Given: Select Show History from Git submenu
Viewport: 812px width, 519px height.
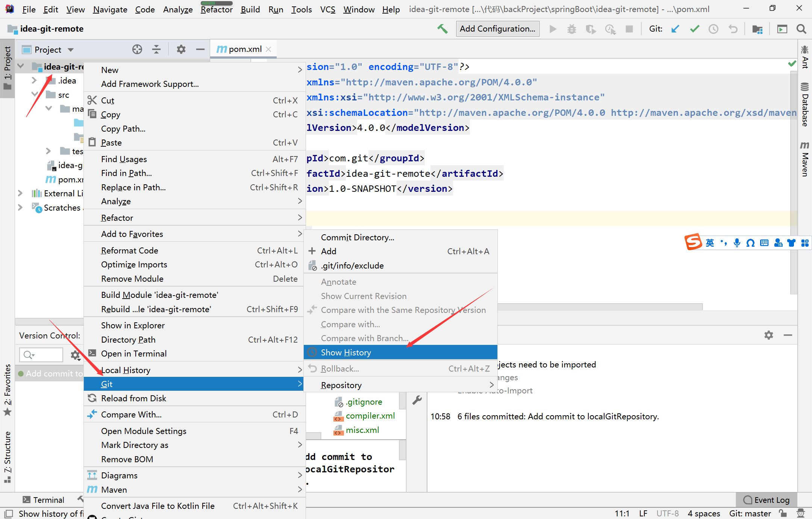Looking at the screenshot, I should tap(345, 352).
